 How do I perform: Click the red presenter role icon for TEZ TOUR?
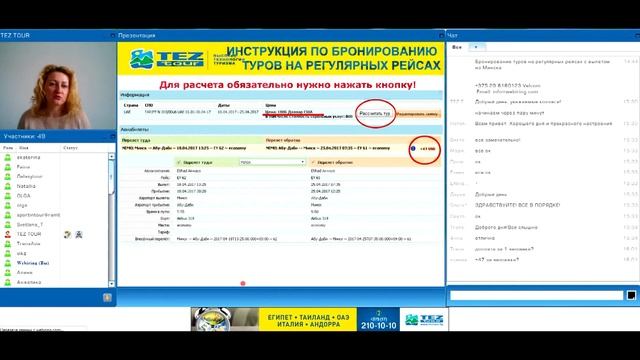coord(8,234)
